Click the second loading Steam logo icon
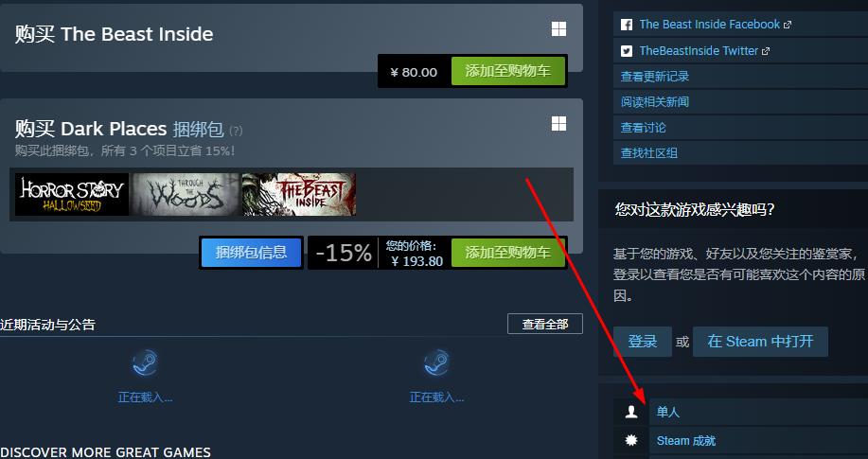The image size is (868, 459). 436,363
